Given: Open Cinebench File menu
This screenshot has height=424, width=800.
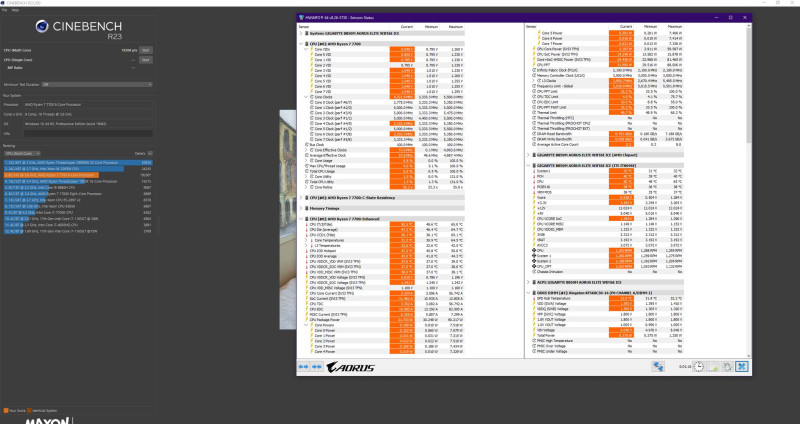Looking at the screenshot, I should pyautogui.click(x=4, y=10).
